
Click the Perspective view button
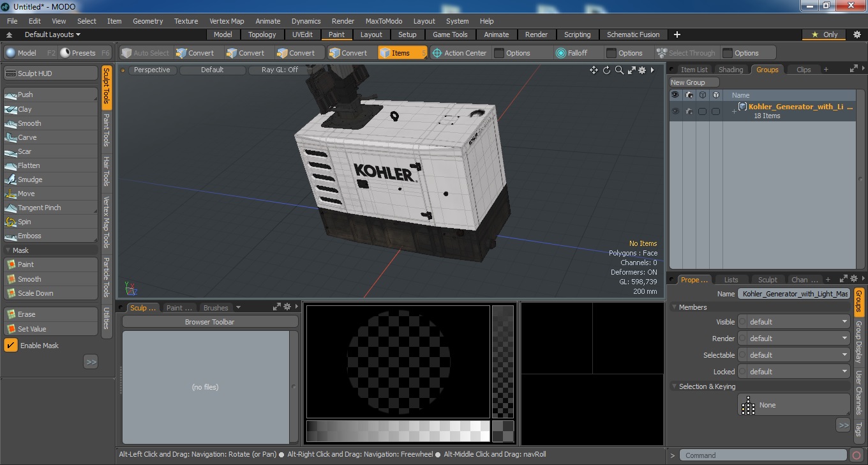tap(152, 70)
